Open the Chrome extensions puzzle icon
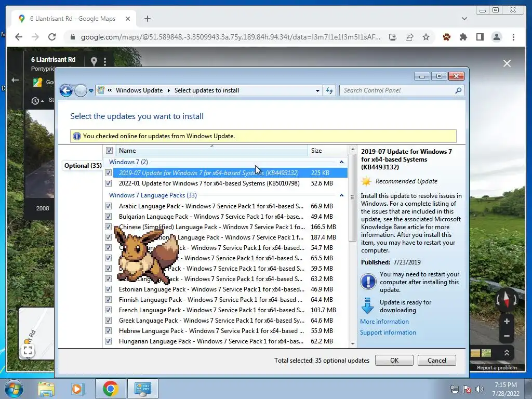This screenshot has height=399, width=532. 463,37
